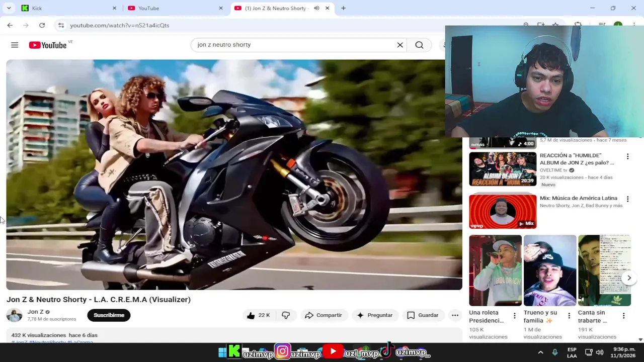
Task: Open the more actions ellipsis under the video
Action: (455, 315)
